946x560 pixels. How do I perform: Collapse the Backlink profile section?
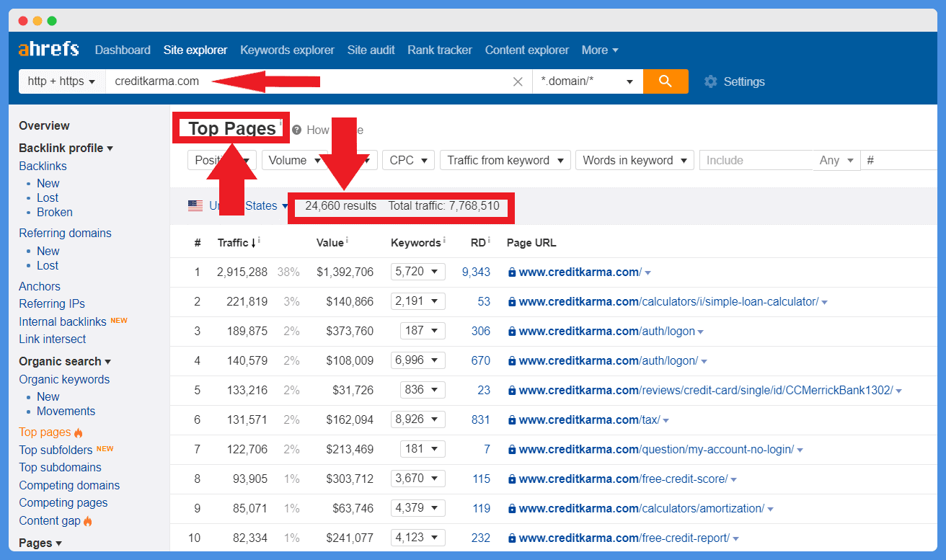[66, 148]
